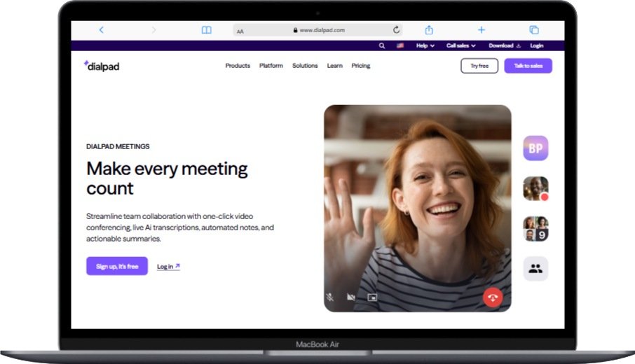Click picture-in-picture icon in video
The image size is (635, 364).
pyautogui.click(x=372, y=297)
